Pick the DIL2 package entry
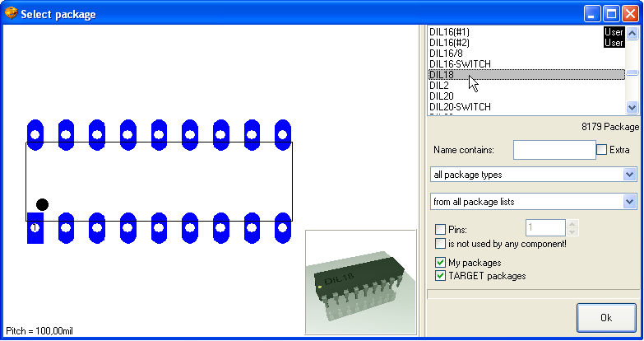 (x=439, y=86)
